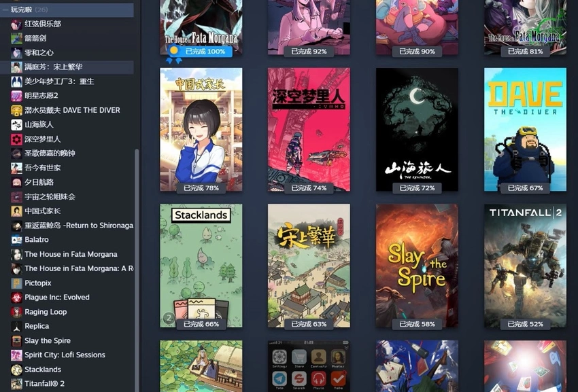Click the 深空梦里人 sidebar icon
Screen dimensions: 578x392
[x=16, y=139]
